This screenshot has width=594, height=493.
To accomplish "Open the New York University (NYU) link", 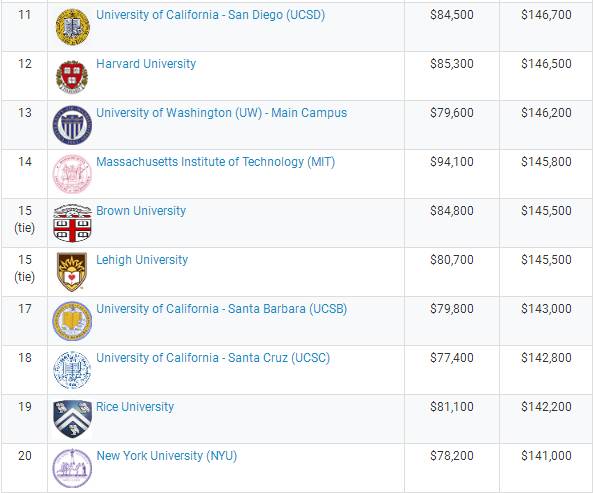I will tap(167, 455).
